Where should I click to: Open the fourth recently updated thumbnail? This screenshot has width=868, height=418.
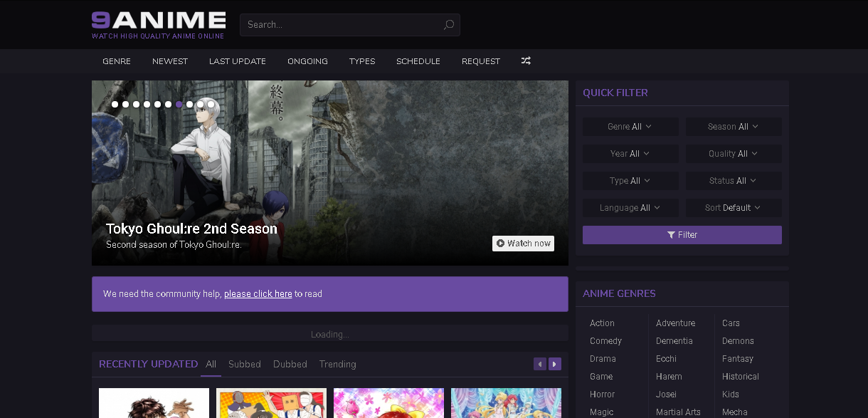pyautogui.click(x=506, y=403)
